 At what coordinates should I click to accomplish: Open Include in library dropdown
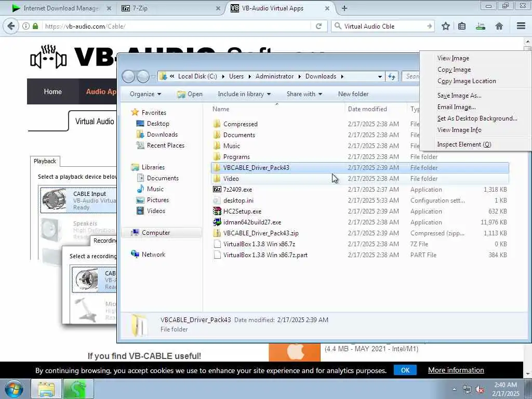point(244,94)
